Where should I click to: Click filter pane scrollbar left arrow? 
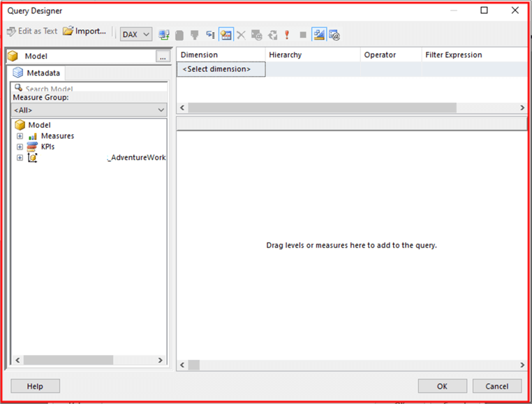click(182, 108)
